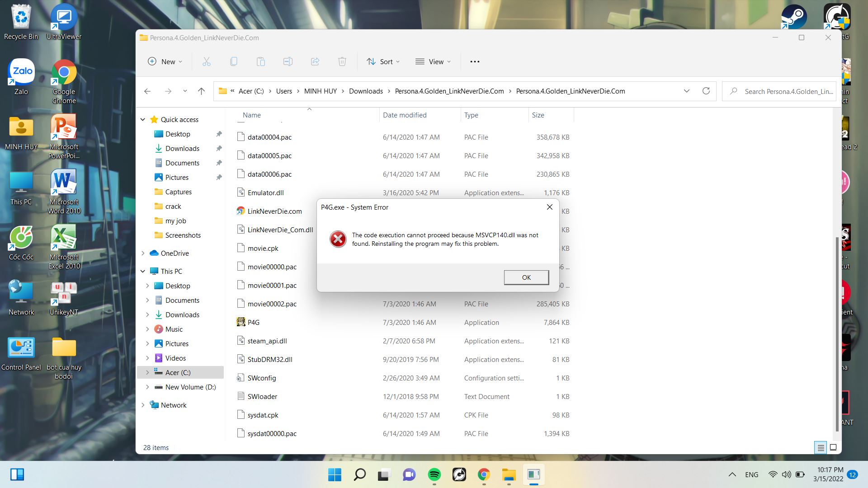868x488 pixels.
Task: Click the Search Persona.4.Golden search box
Action: coord(788,91)
